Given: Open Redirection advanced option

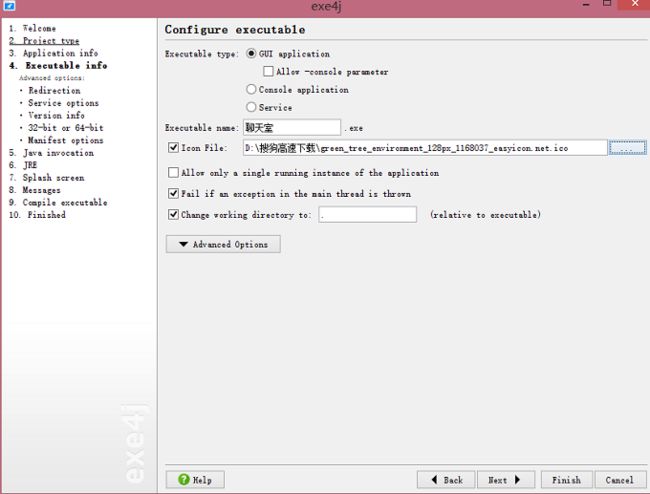Looking at the screenshot, I should (54, 90).
